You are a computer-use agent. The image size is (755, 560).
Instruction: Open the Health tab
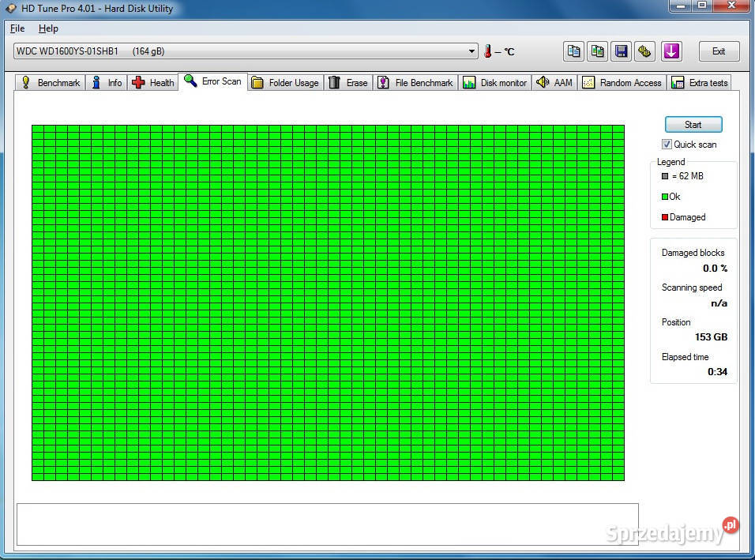(x=153, y=82)
